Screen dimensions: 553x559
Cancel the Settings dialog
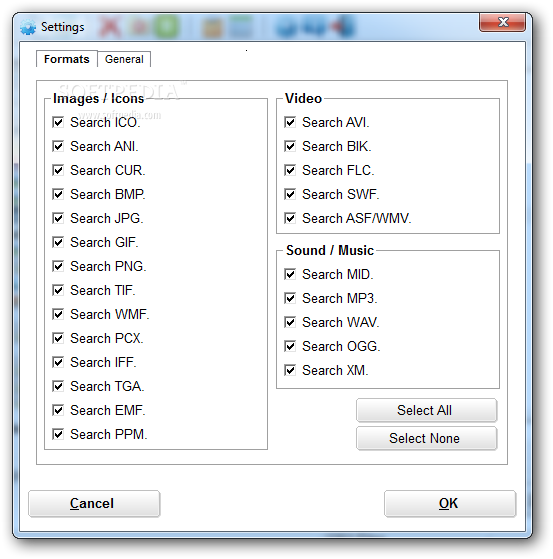(94, 504)
